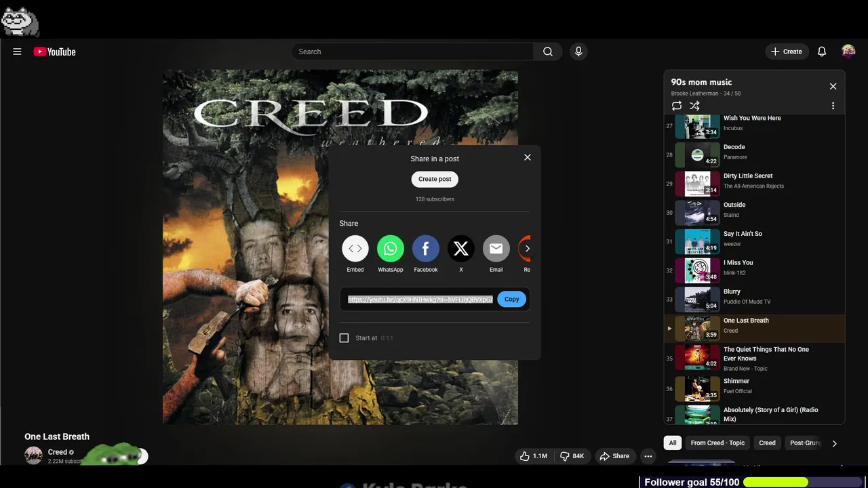Screen dimensions: 868x488
Task: Click the Create post button
Action: 435,179
